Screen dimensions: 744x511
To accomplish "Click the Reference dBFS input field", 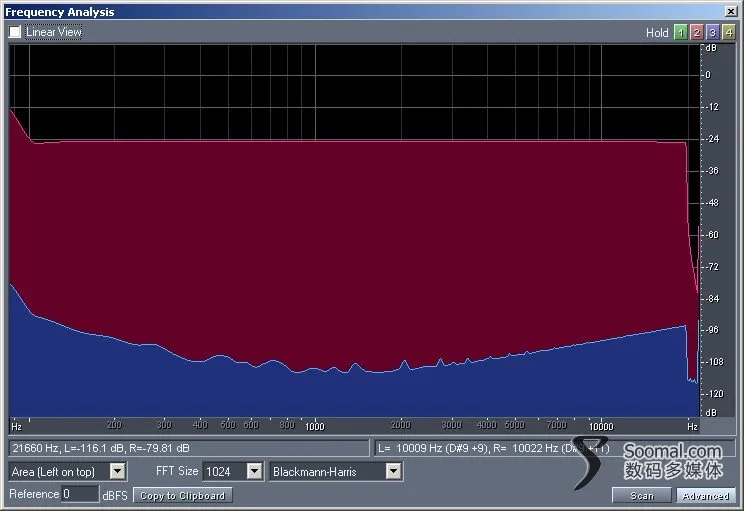I will tap(80, 494).
